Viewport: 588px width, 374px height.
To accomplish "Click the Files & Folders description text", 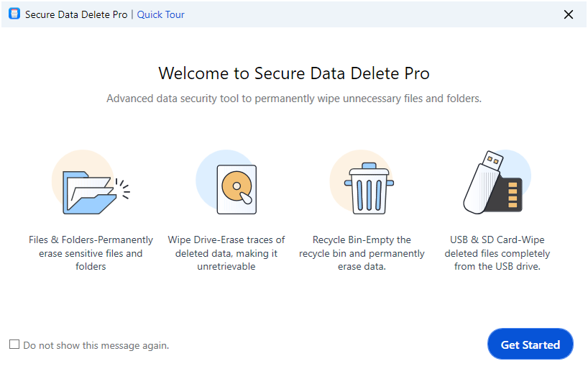I will point(91,253).
